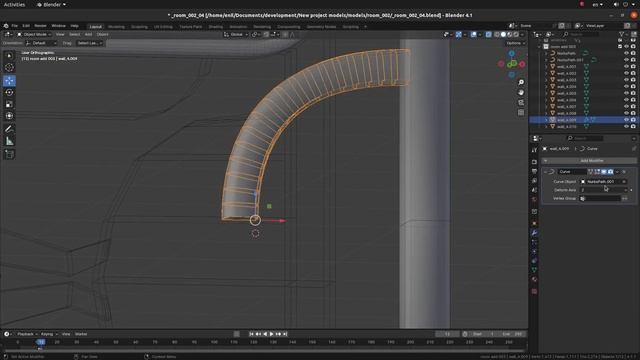This screenshot has width=640, height=360.
Task: Click the current frame marker on timeline
Action: click(x=40, y=342)
